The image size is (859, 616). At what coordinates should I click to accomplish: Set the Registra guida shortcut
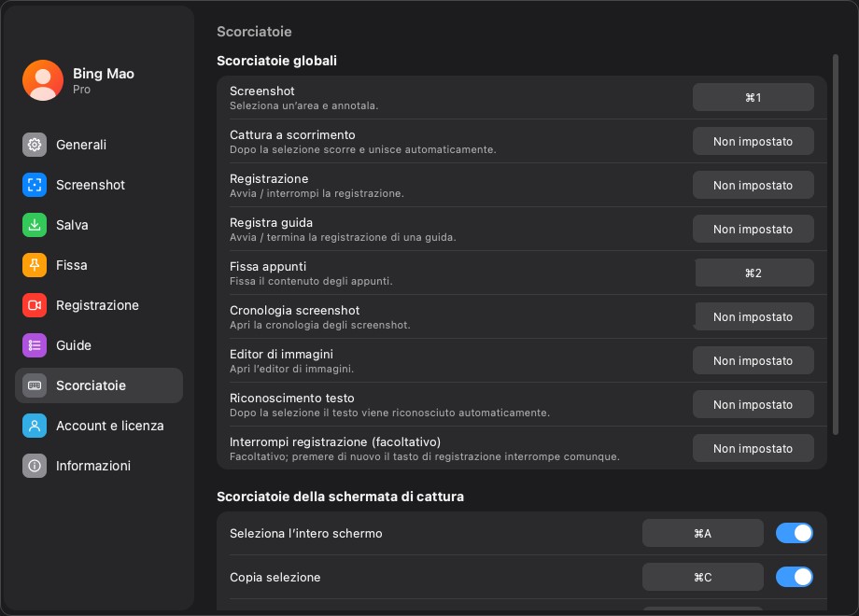[x=753, y=229]
